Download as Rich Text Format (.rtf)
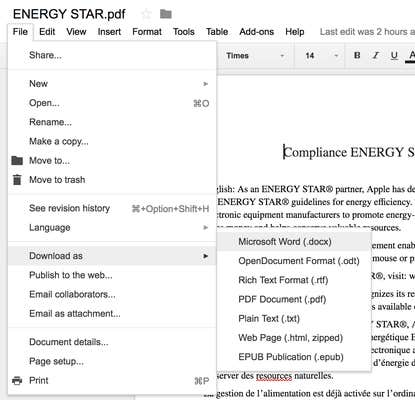The image size is (415, 400). pyautogui.click(x=294, y=280)
